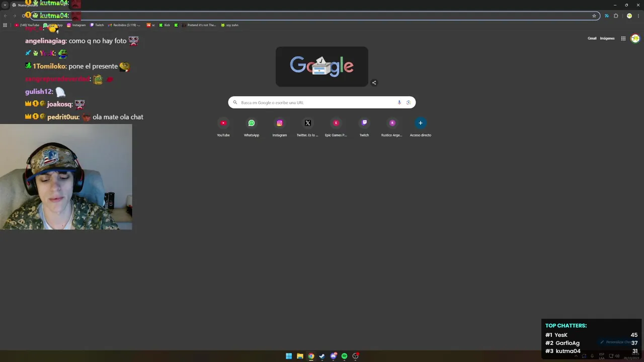Open the Twitter X shortcut tile
Image resolution: width=644 pixels, height=362 pixels.
tap(308, 127)
